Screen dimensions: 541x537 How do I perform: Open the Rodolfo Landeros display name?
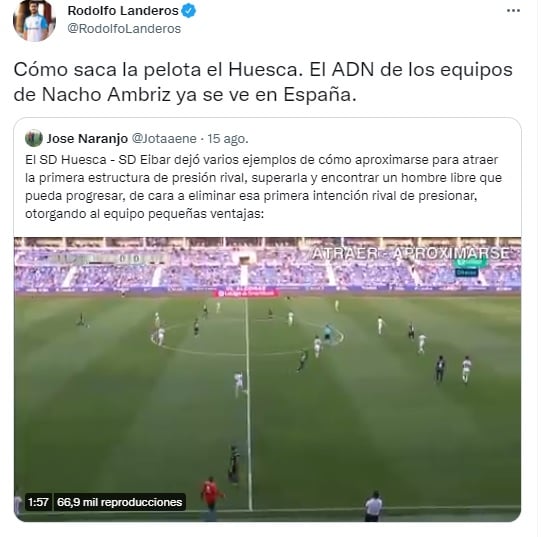click(x=123, y=11)
